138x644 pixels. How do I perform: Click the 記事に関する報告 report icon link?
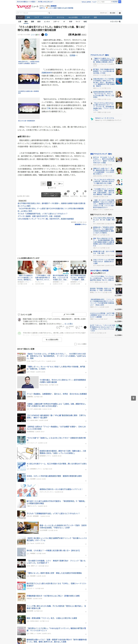coord(24,196)
